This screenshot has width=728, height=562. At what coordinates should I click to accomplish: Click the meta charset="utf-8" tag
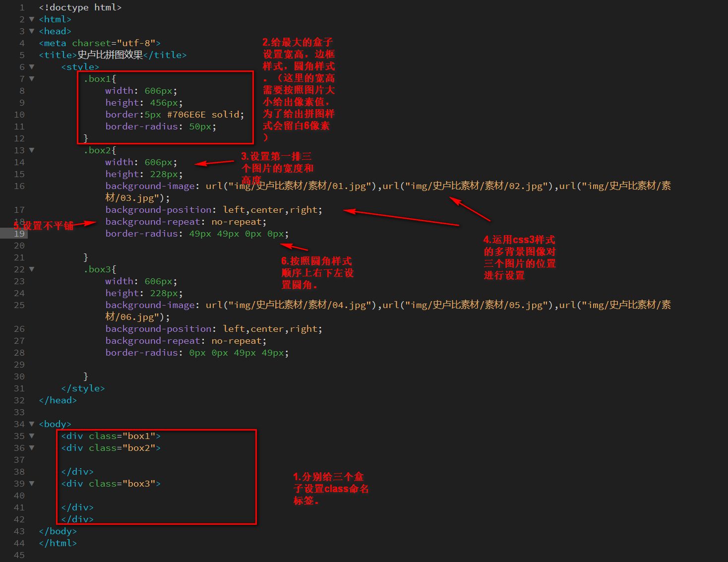(100, 43)
